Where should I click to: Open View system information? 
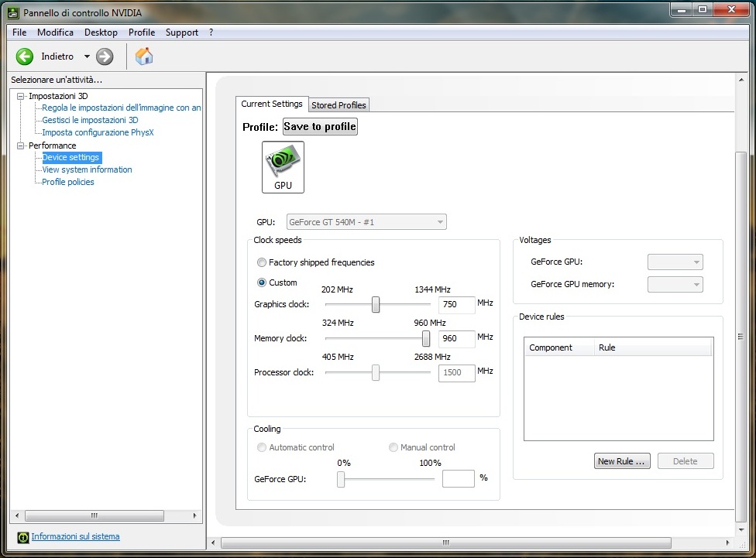coord(87,169)
